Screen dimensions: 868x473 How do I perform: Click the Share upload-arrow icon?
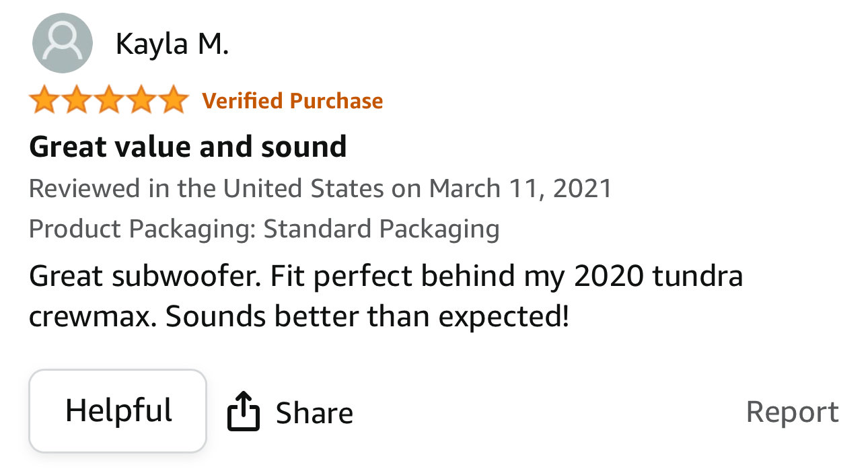(x=243, y=411)
